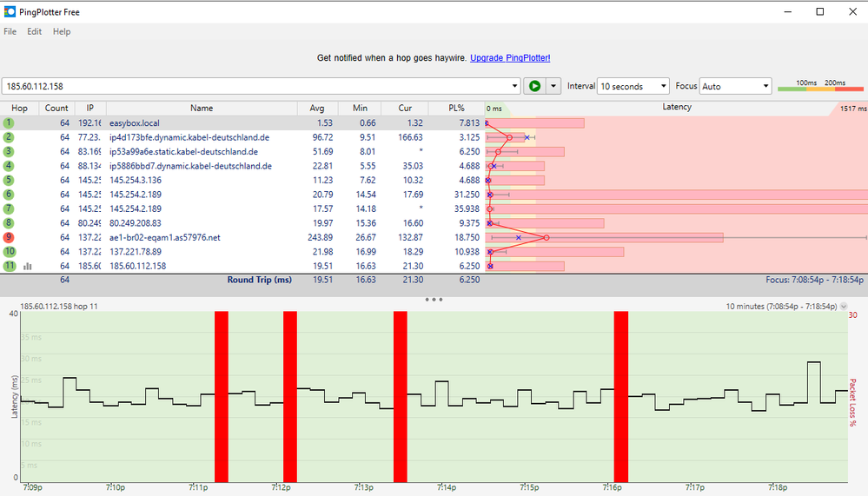Toggle the timeline graph icon on hop 11

28,267
